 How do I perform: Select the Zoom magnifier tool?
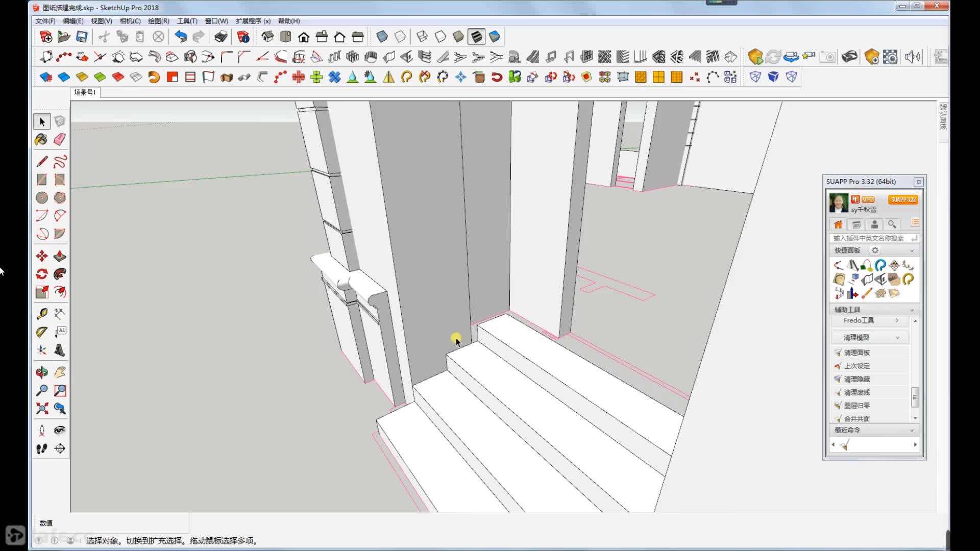click(x=42, y=390)
